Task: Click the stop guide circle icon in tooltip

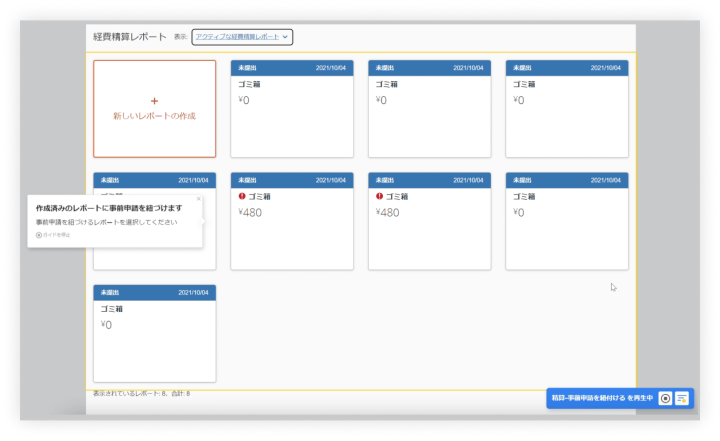Action: [39, 235]
